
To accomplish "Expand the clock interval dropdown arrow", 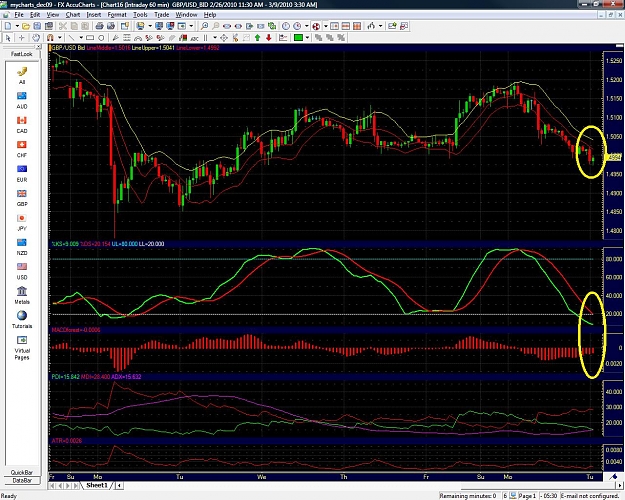I will (x=307, y=26).
